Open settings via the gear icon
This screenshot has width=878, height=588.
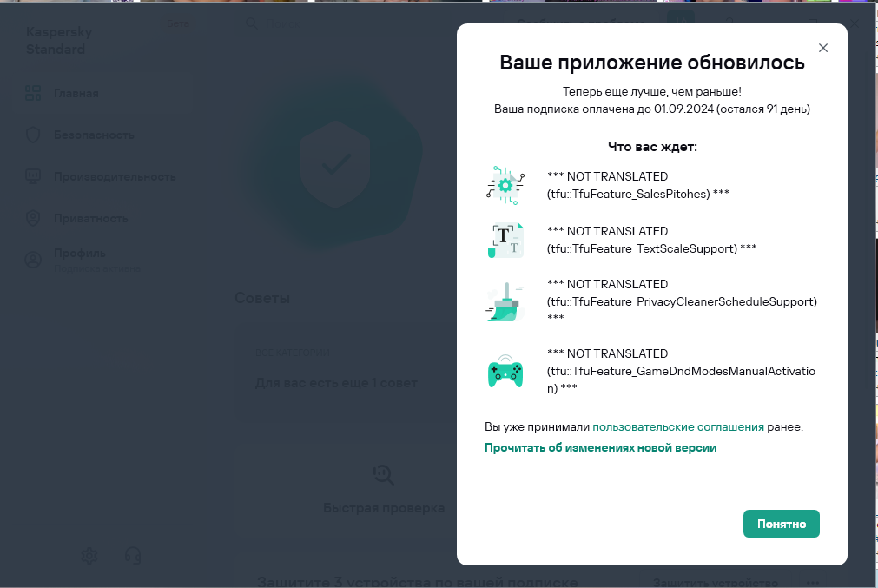click(x=89, y=556)
